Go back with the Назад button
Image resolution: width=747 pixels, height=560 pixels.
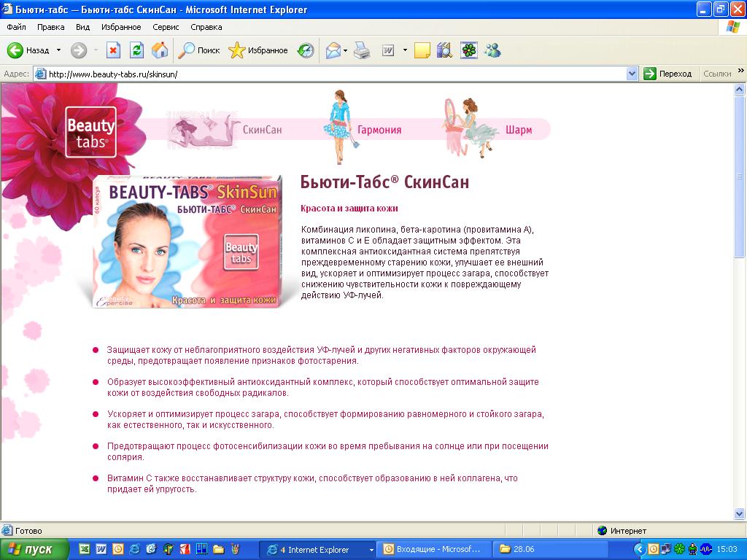tap(28, 50)
